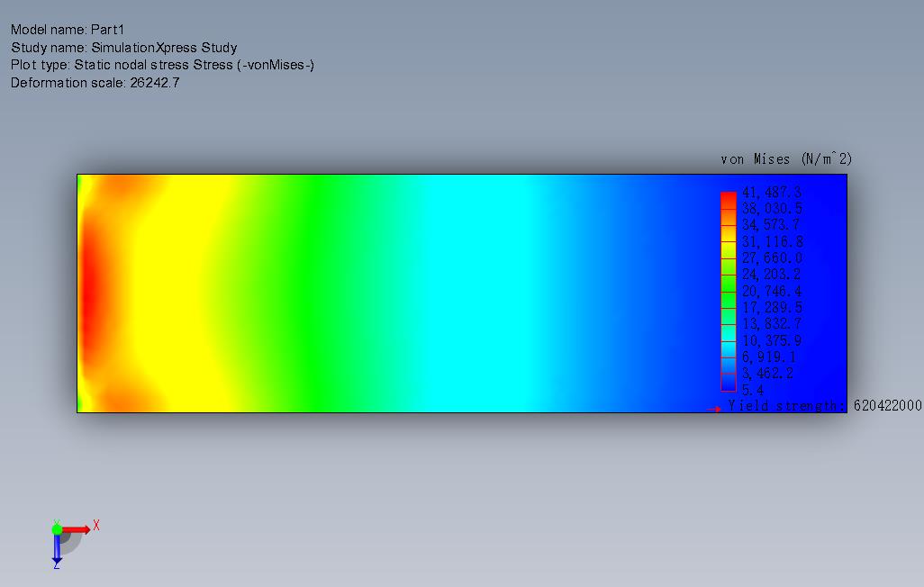This screenshot has width=924, height=587.
Task: Pick legend value 10,375.9
Action: (772, 340)
